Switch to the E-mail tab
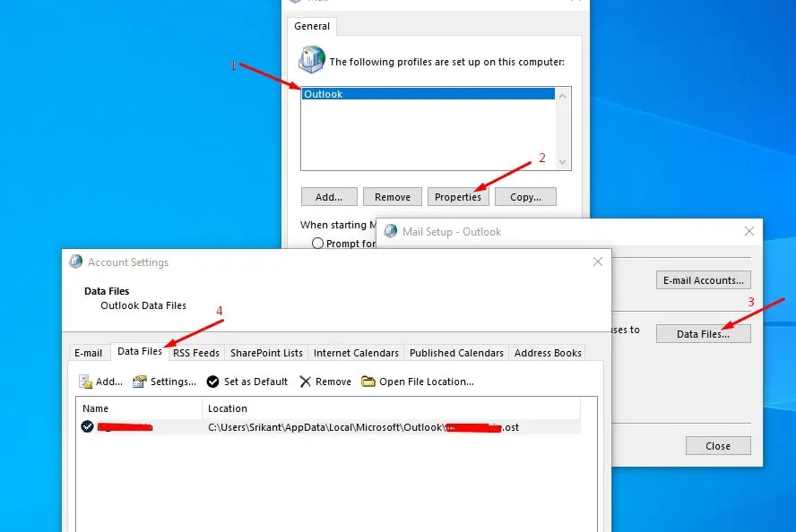This screenshot has height=532, width=796. (x=89, y=353)
